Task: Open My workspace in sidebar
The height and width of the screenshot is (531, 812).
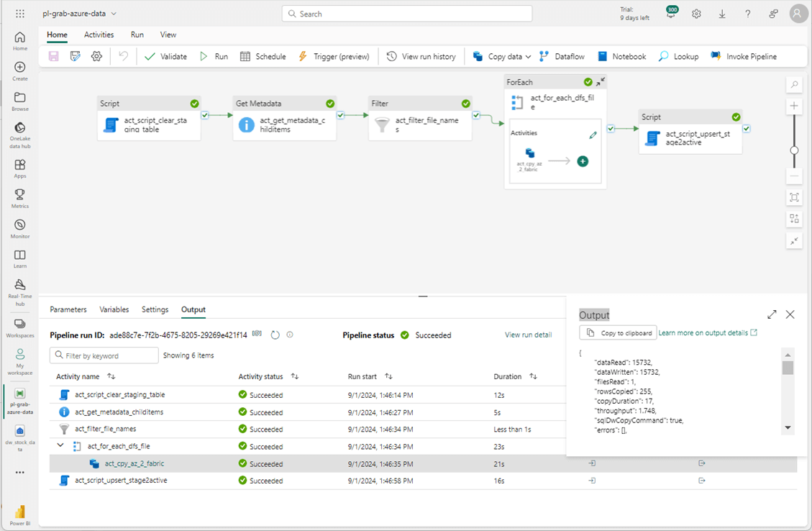Action: point(19,362)
